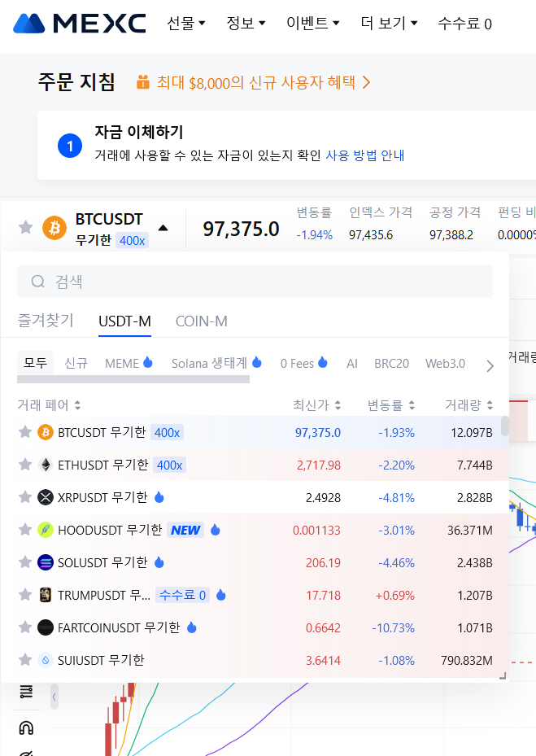Select the BRC20 category filter
The image size is (536, 756).
click(x=391, y=363)
